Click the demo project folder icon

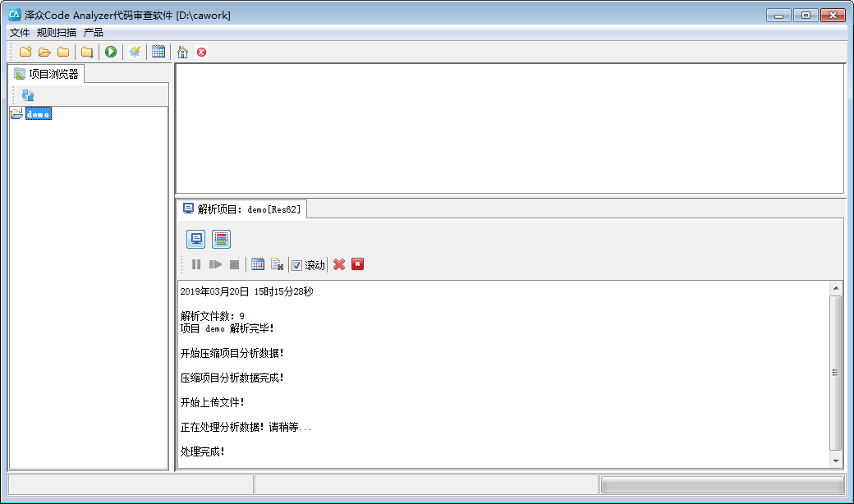click(17, 113)
